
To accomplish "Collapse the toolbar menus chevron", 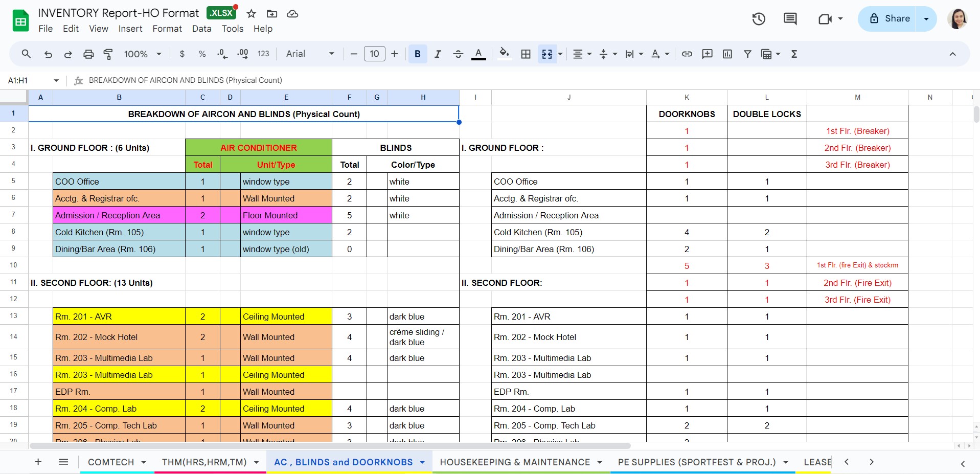I will click(952, 54).
